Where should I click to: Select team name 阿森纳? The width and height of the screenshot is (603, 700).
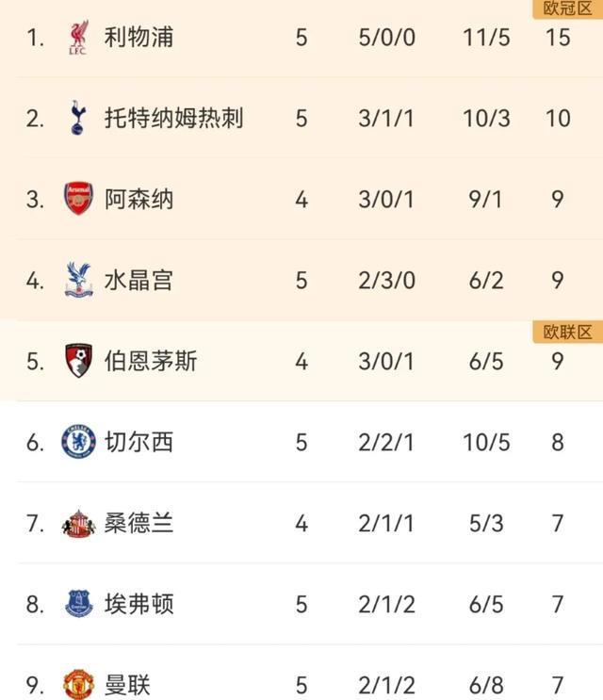point(139,200)
